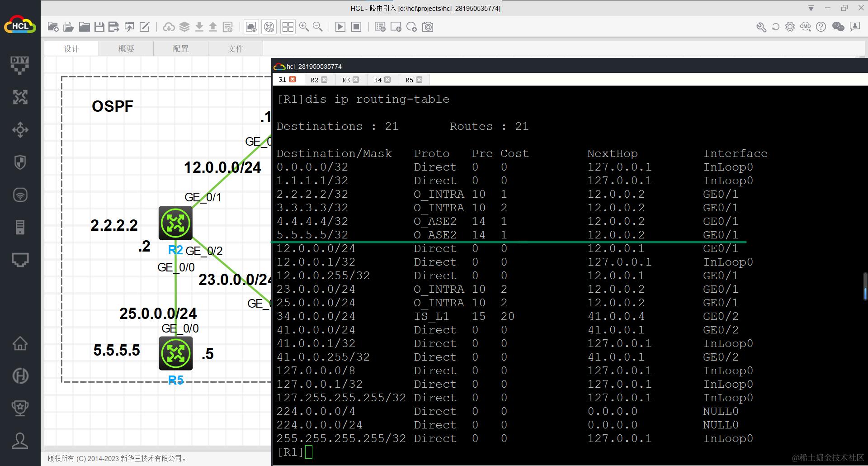Open the user profile sidebar icon
The height and width of the screenshot is (466, 868).
20,440
